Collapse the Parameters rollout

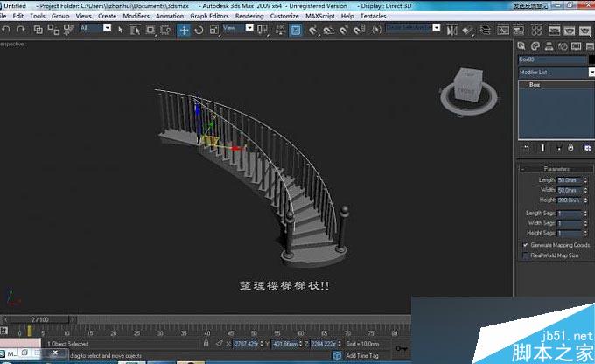556,169
